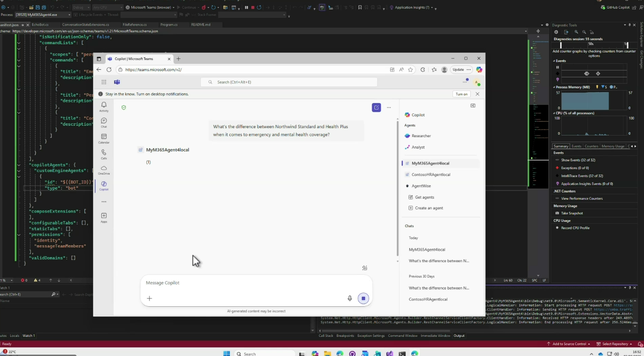Open OneDrive in the Teams sidebar
This screenshot has width=644, height=356.
tap(104, 170)
